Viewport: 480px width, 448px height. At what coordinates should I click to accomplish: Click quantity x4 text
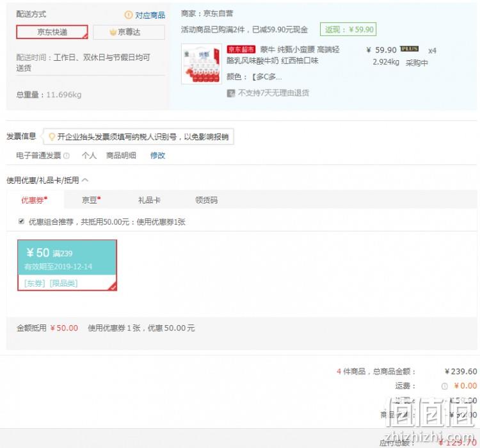(x=432, y=51)
